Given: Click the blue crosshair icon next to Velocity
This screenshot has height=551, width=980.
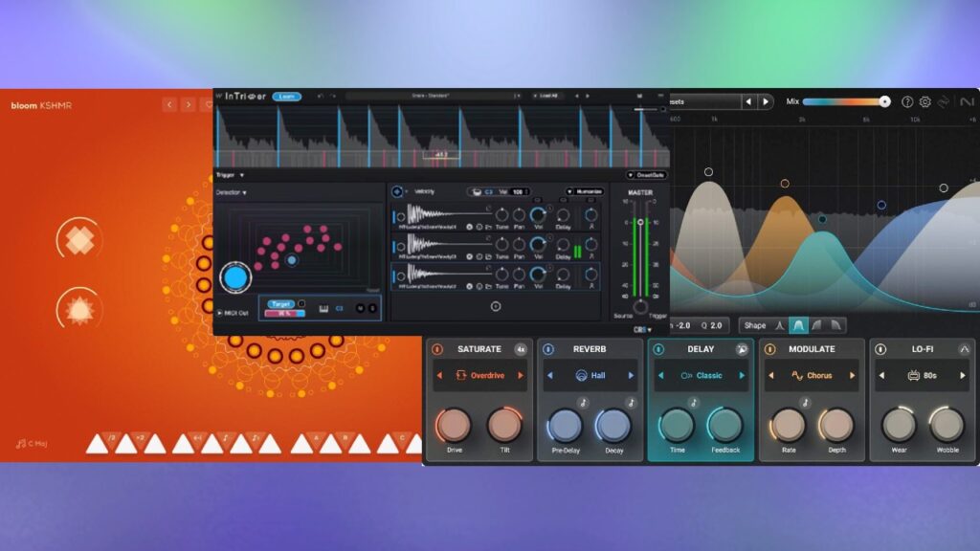Looking at the screenshot, I should (397, 190).
